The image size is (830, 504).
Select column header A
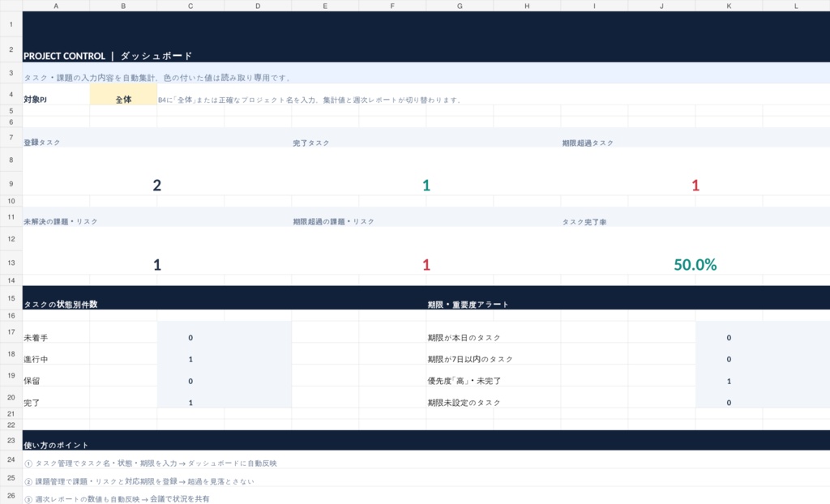pyautogui.click(x=56, y=6)
